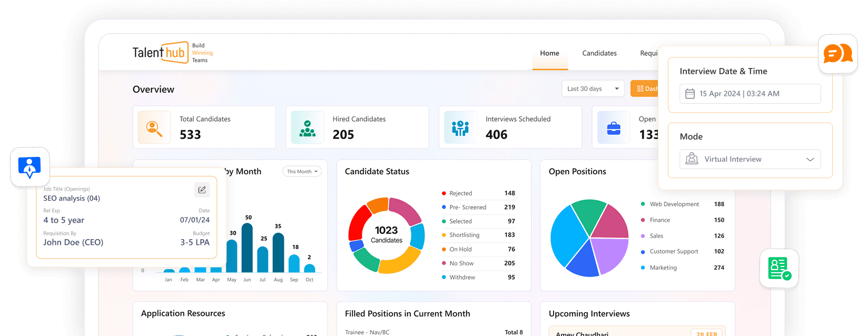Click the Open positions briefcase icon
Image resolution: width=868 pixels, height=336 pixels.
click(x=614, y=127)
